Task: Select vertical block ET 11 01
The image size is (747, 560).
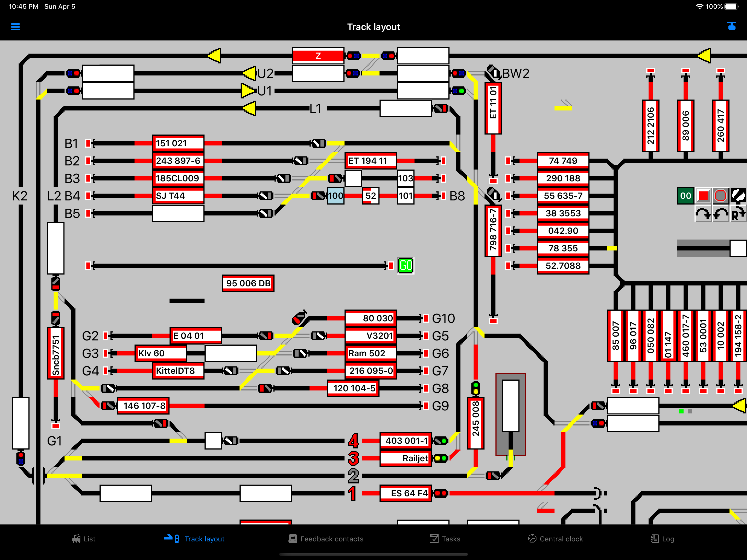Action: pos(493,108)
